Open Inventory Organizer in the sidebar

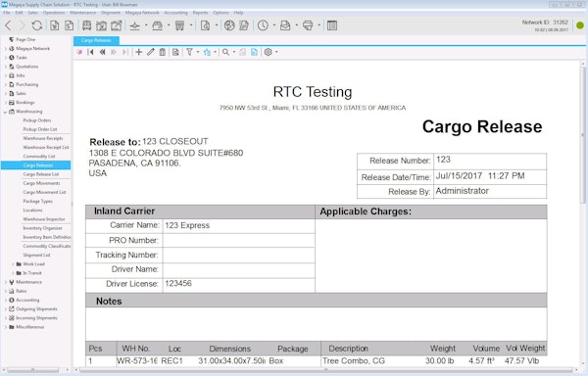coord(43,228)
